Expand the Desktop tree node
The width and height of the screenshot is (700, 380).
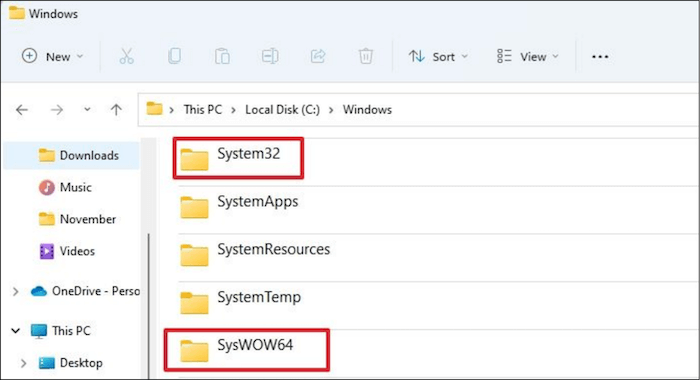click(x=24, y=363)
